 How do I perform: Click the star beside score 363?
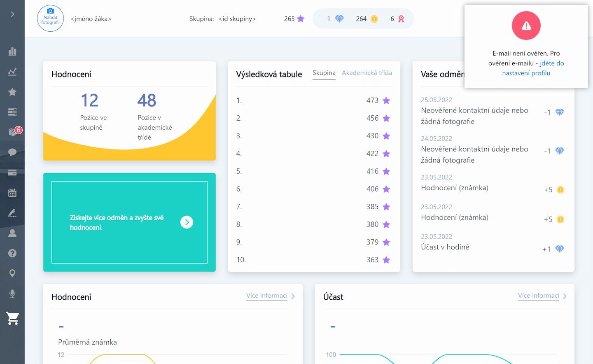(x=386, y=260)
